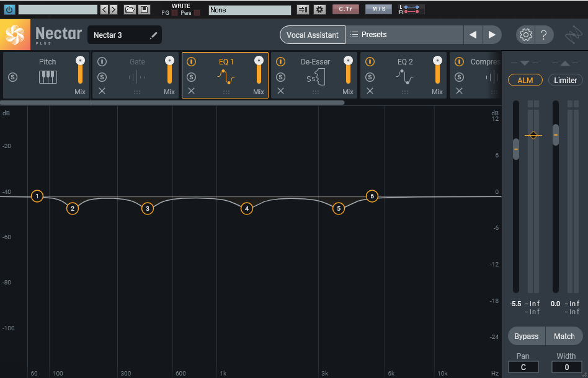The width and height of the screenshot is (588, 378).
Task: Click the iZotope logo in the header
Action: pyautogui.click(x=573, y=35)
